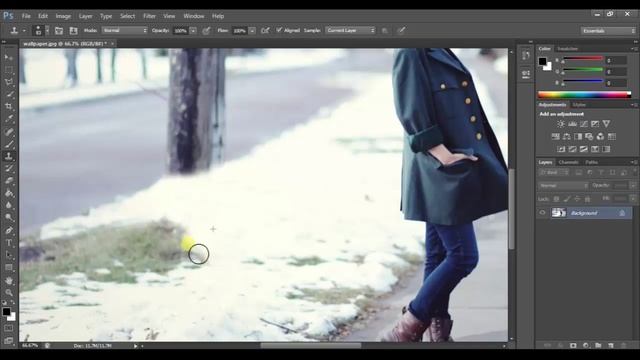Select the Zoom tool in toolbox
640x360 pixels.
point(9,293)
